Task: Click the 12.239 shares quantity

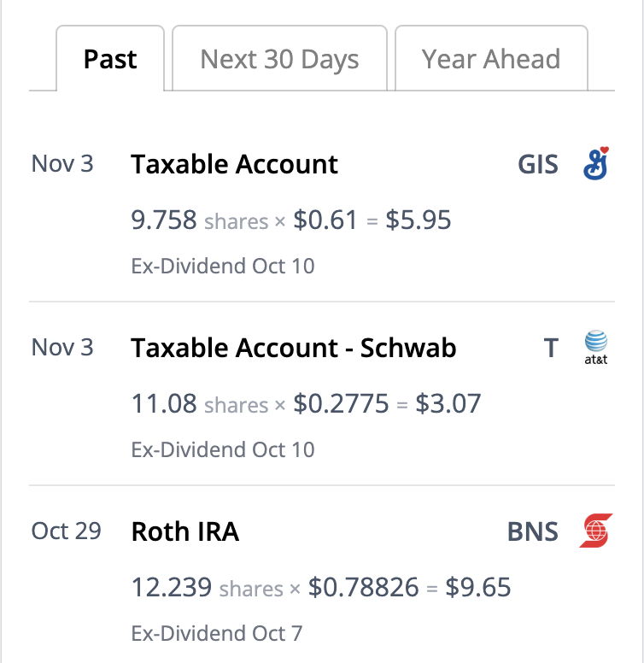Action: (x=172, y=588)
